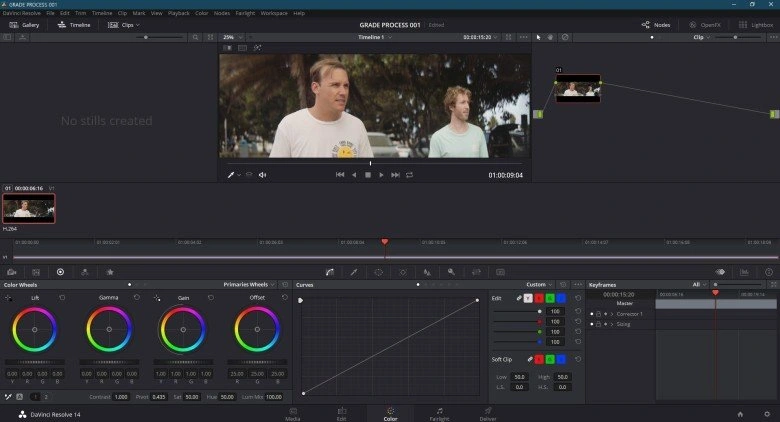Viewport: 780px width, 422px height.
Task: Open the Primaries Wheels mode dropdown
Action: point(250,285)
